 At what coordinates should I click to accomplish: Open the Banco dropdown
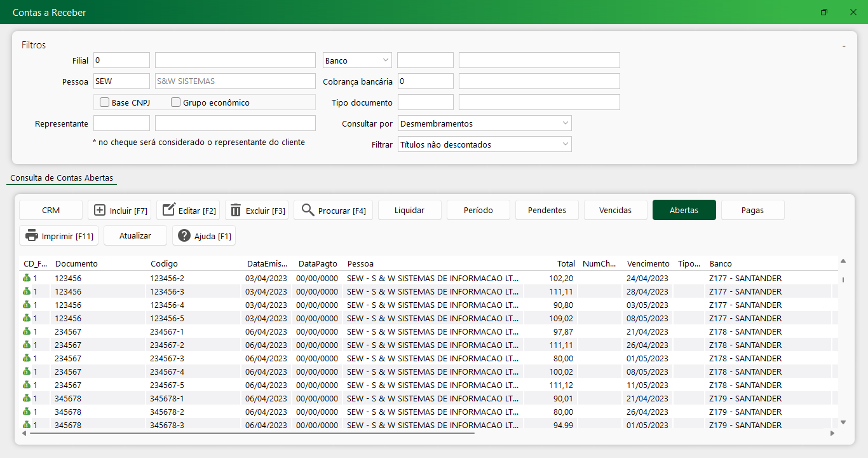tap(357, 60)
